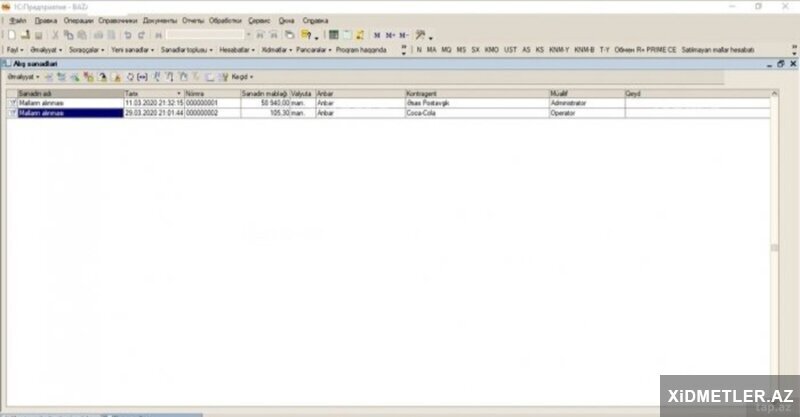
Task: Click the Undo arrow icon
Action: (x=128, y=34)
